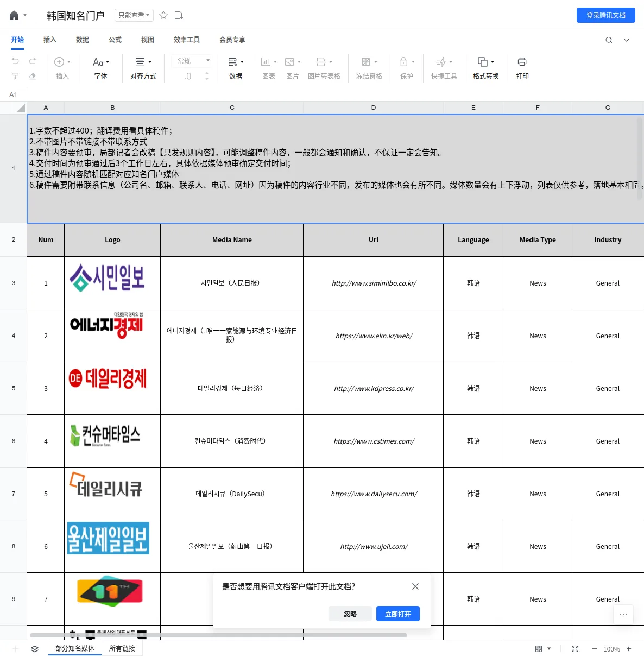The width and height of the screenshot is (644, 657).
Task: Switch to the 开始 ribbon tab
Action: (17, 40)
